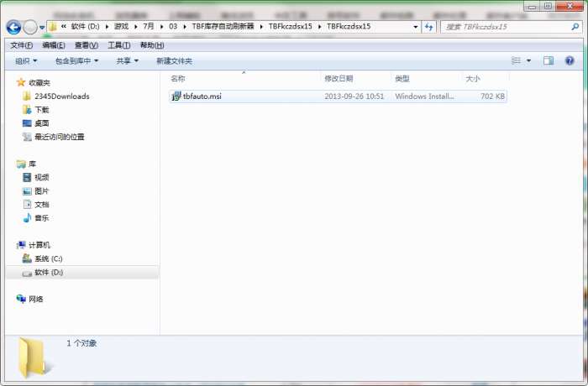Open the 编辑(E) menu

[54, 45]
